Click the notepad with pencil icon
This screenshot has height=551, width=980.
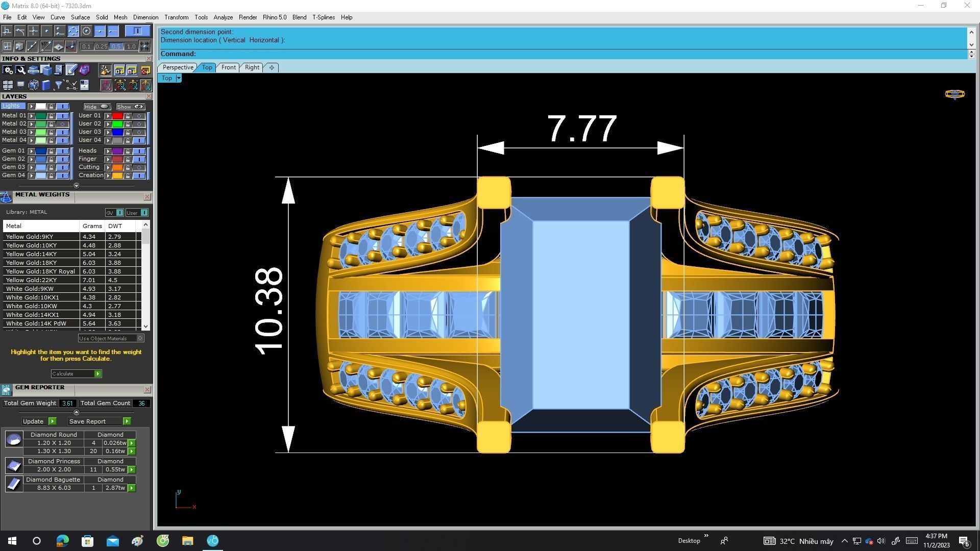71,70
